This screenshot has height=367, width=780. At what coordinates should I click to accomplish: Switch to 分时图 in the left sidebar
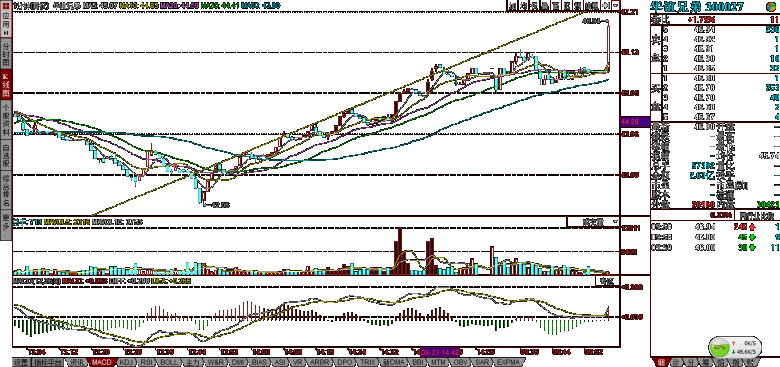tap(6, 54)
